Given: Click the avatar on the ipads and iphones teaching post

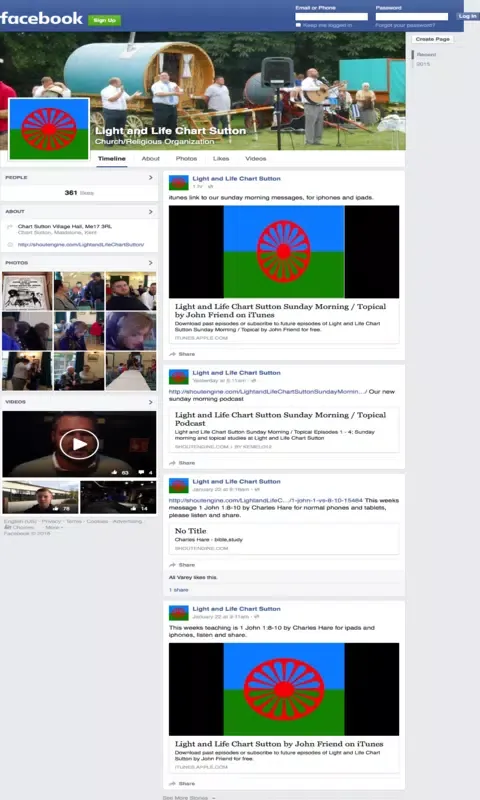Looking at the screenshot, I should 179,613.
